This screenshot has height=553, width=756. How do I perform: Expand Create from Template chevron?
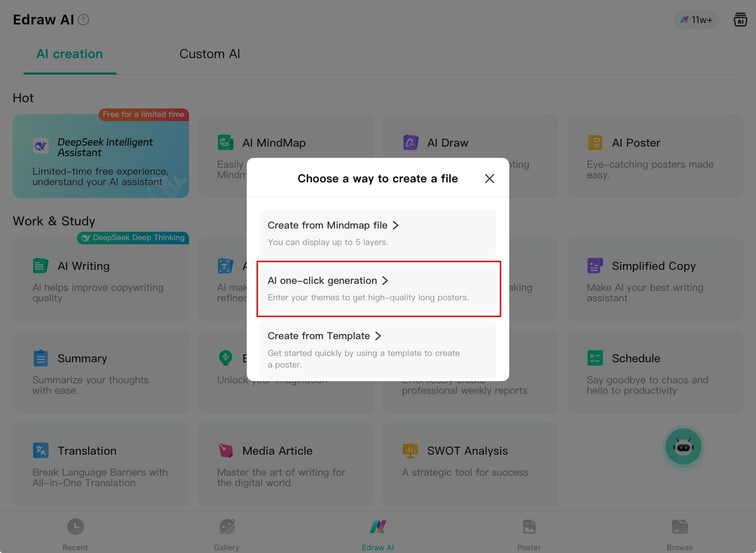[x=378, y=336]
